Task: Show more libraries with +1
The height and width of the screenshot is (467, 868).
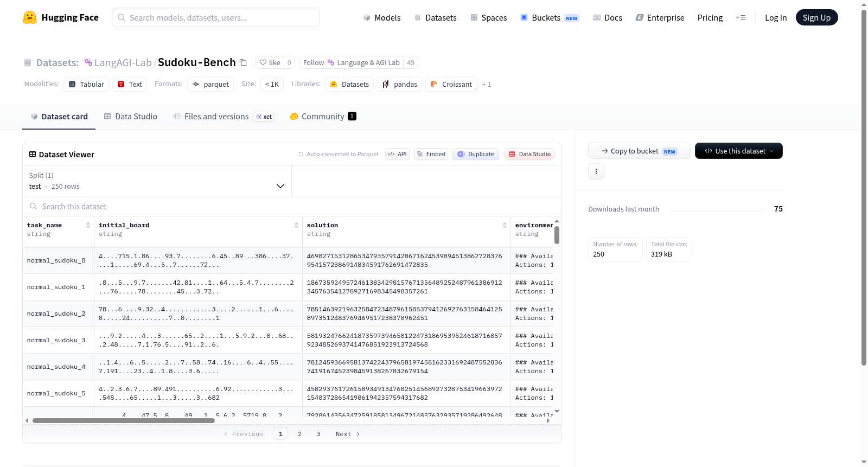Action: [x=487, y=85]
